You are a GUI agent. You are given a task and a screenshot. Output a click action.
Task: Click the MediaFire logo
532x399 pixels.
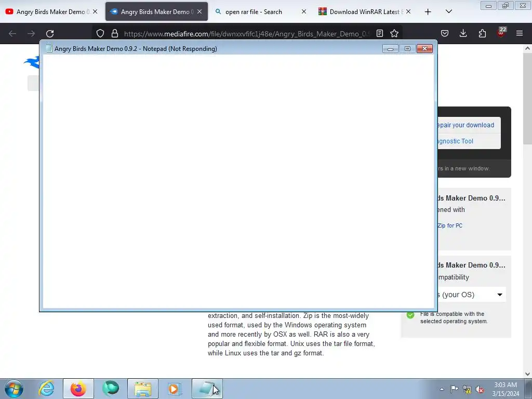tap(31, 62)
